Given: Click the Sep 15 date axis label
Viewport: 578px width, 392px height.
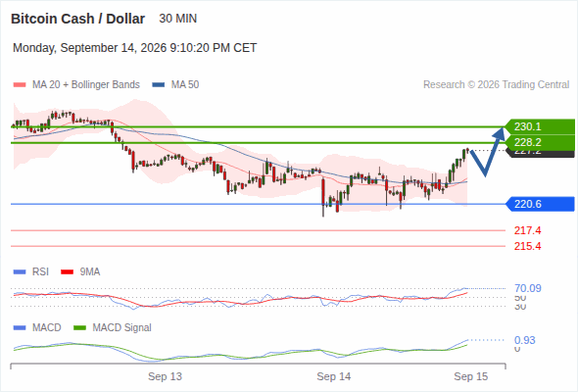Looking at the screenshot, I should (471, 376).
